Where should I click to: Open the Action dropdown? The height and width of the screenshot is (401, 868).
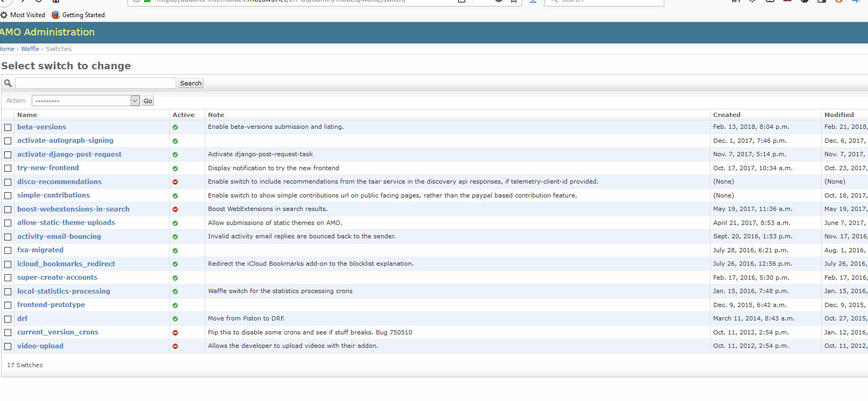(x=86, y=101)
